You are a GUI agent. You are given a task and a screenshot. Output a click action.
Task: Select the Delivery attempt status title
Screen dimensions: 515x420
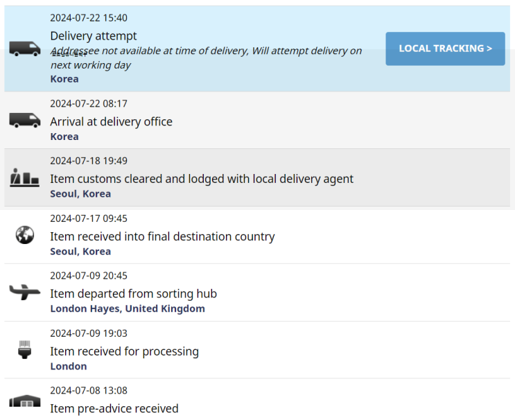(94, 36)
